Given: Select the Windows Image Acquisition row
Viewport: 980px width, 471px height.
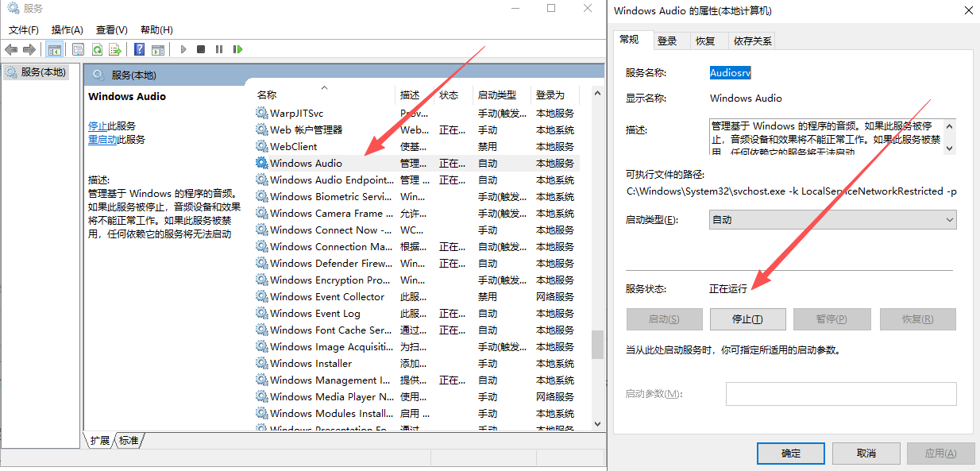Looking at the screenshot, I should coord(416,346).
